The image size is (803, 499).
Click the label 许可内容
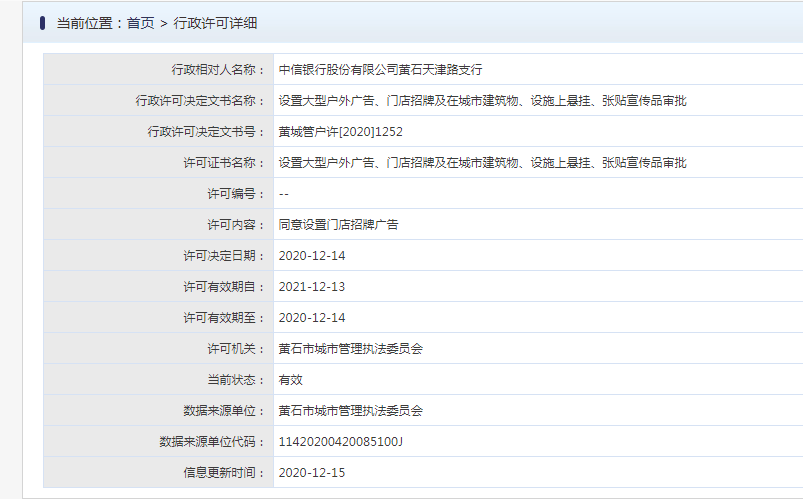coord(237,225)
